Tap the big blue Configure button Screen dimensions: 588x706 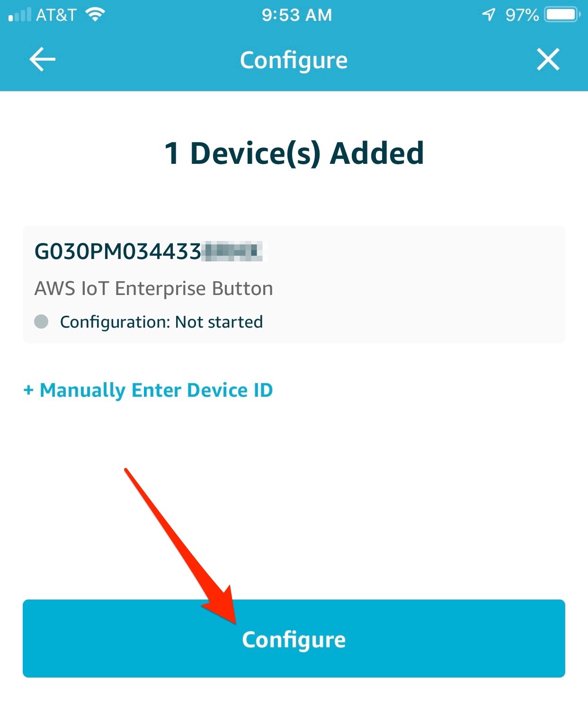[294, 638]
